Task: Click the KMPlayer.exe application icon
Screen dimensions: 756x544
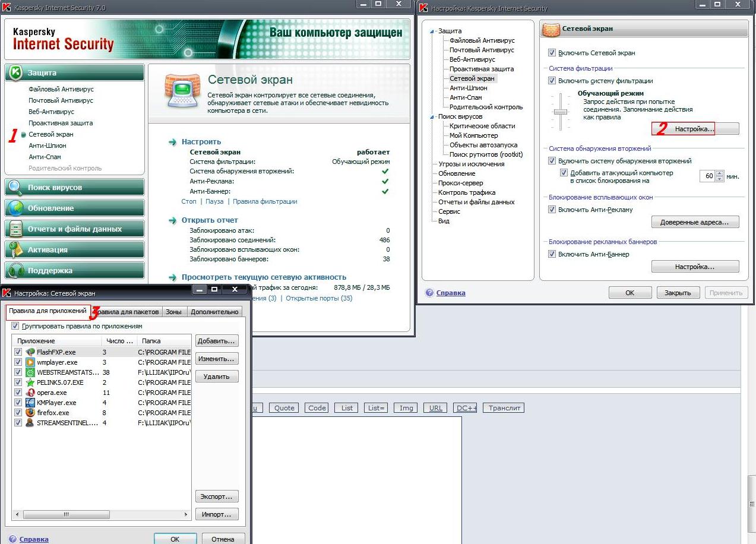Action: (x=30, y=403)
